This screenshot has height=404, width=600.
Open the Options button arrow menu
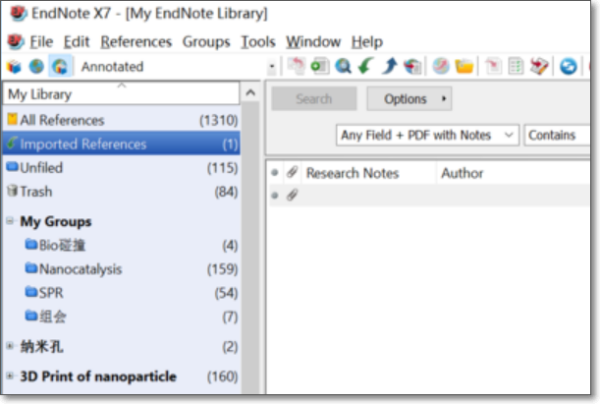coord(443,99)
